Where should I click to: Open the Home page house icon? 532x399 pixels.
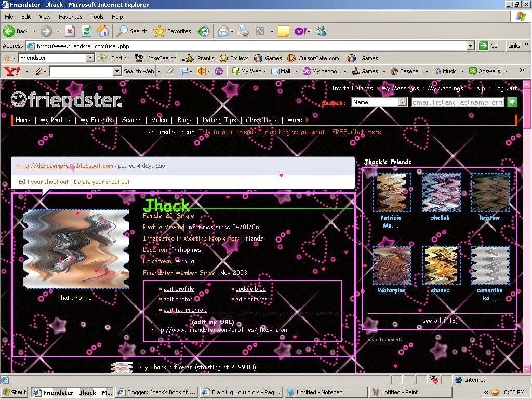coord(103,31)
